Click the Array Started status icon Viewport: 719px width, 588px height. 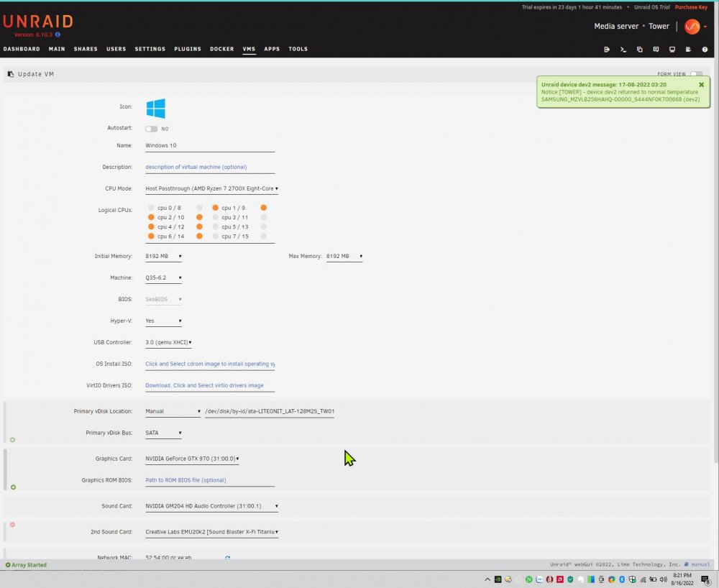pyautogui.click(x=8, y=564)
